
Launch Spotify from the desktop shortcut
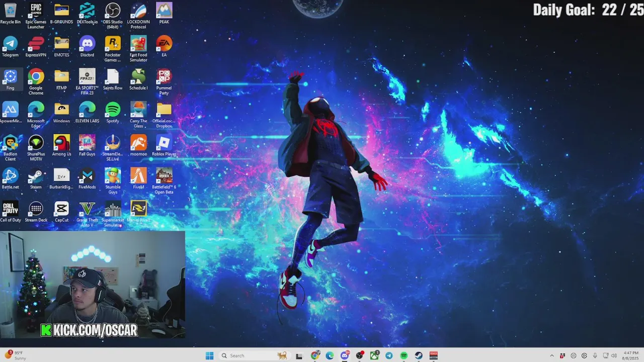113,113
